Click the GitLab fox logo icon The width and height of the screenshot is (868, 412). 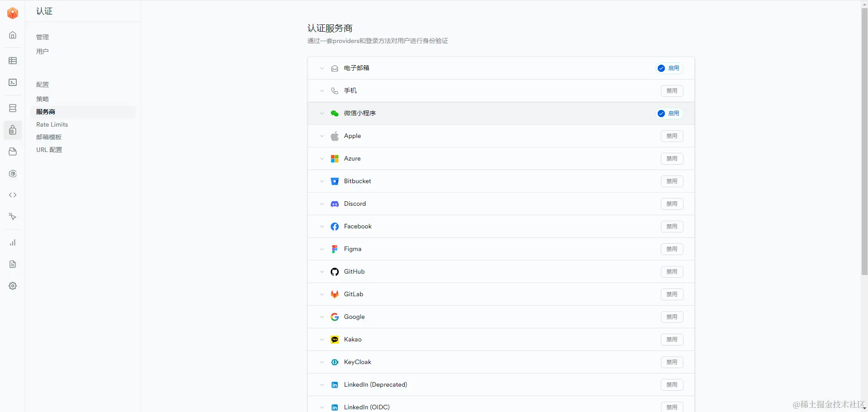[335, 294]
